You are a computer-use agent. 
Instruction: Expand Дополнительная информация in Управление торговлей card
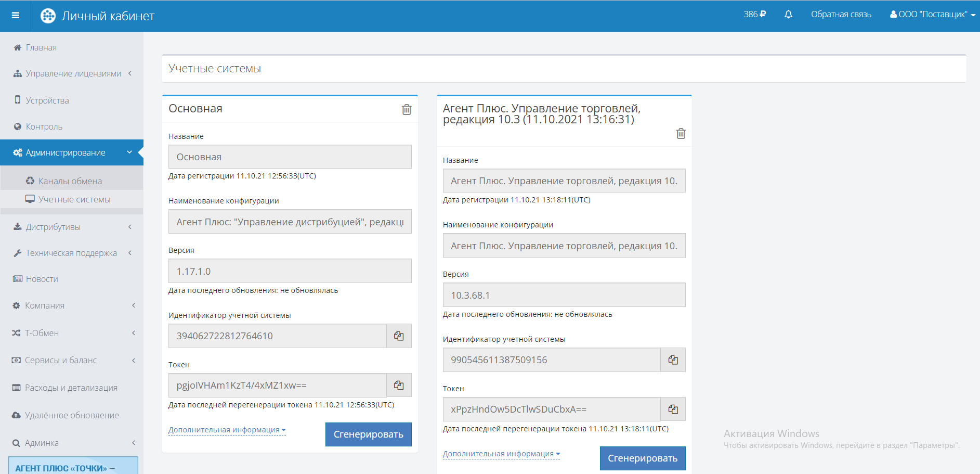point(502,454)
